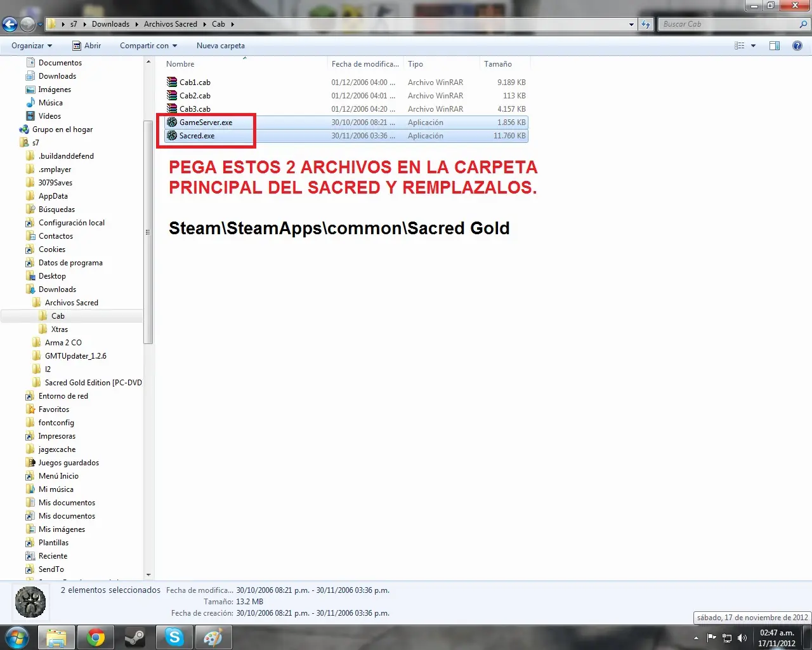Select the AppData folder in the tree
The width and height of the screenshot is (812, 650).
[x=53, y=196]
